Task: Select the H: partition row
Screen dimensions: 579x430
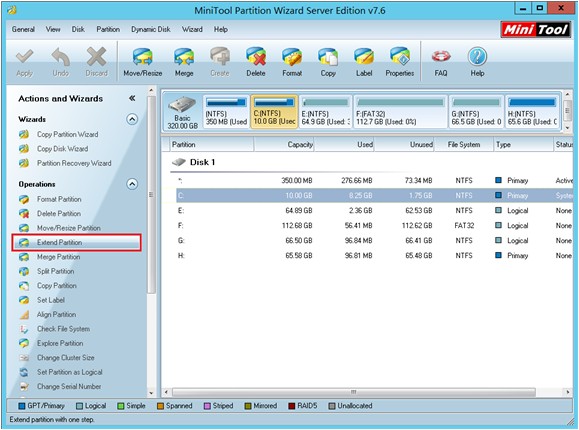Action: 374,256
